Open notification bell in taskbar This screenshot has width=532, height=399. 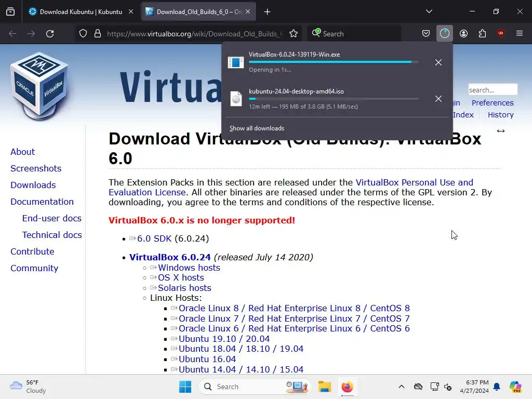click(x=497, y=387)
